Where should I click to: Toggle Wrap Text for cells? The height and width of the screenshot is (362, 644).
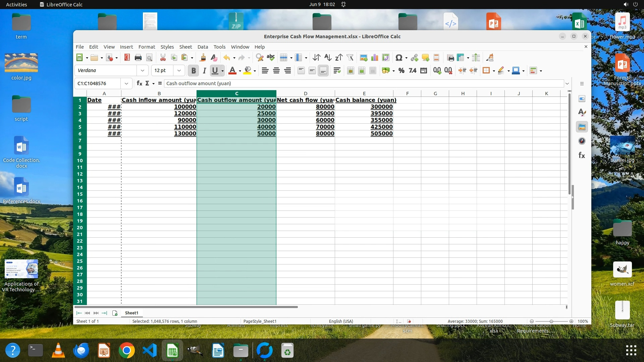[337, 70]
